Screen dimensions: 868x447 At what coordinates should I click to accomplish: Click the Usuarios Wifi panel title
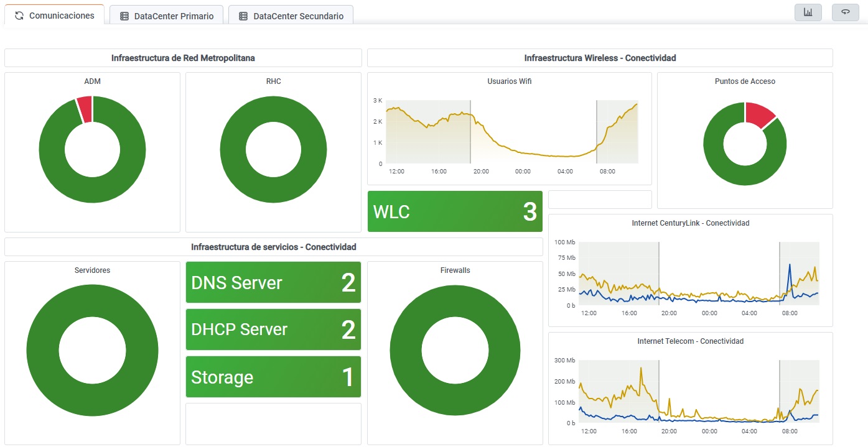pos(509,81)
